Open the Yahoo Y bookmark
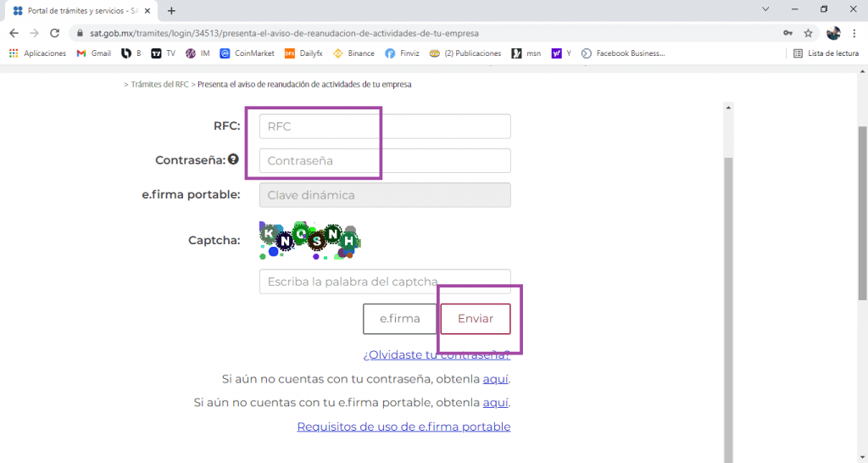868x463 pixels. pos(561,53)
